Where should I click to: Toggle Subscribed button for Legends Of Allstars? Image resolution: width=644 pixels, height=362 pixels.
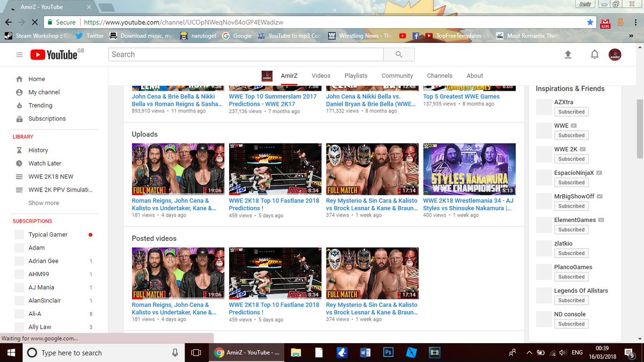[571, 300]
